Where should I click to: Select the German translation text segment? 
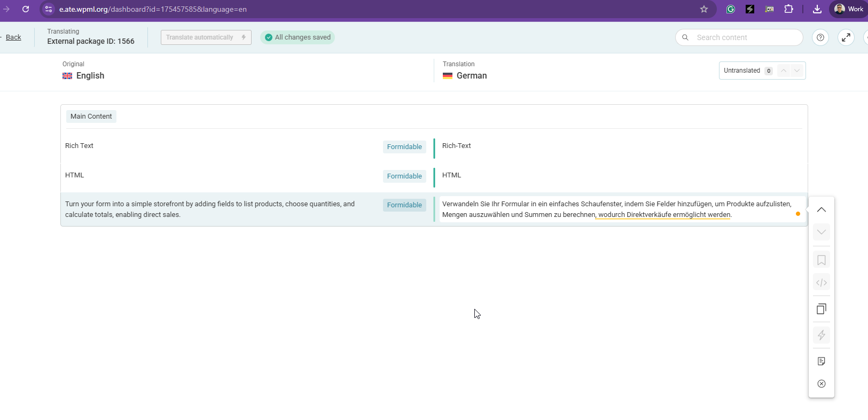click(614, 209)
